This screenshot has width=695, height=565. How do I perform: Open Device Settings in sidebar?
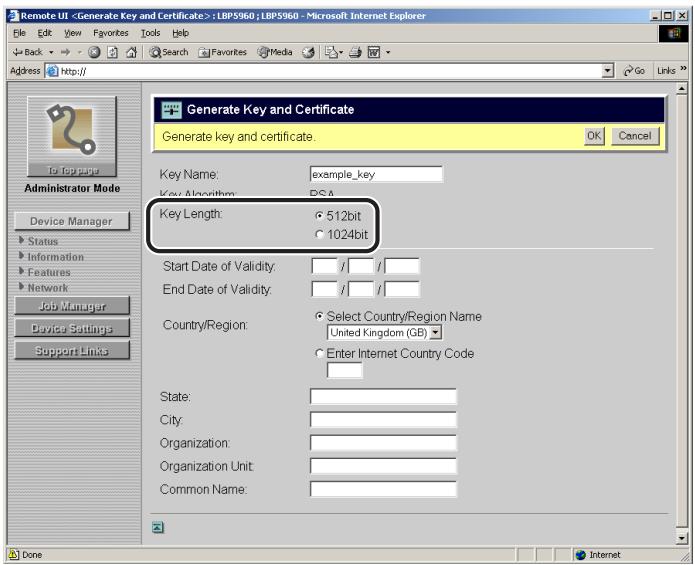[x=72, y=328]
